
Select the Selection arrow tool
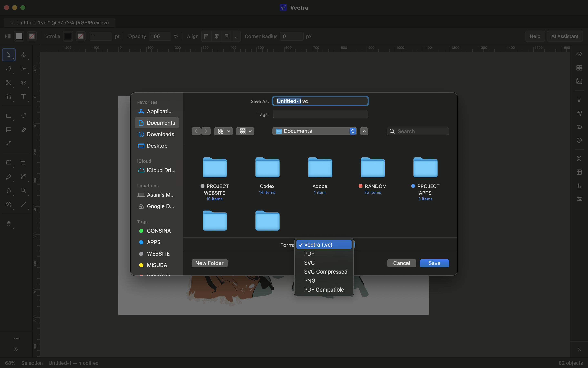pyautogui.click(x=9, y=55)
